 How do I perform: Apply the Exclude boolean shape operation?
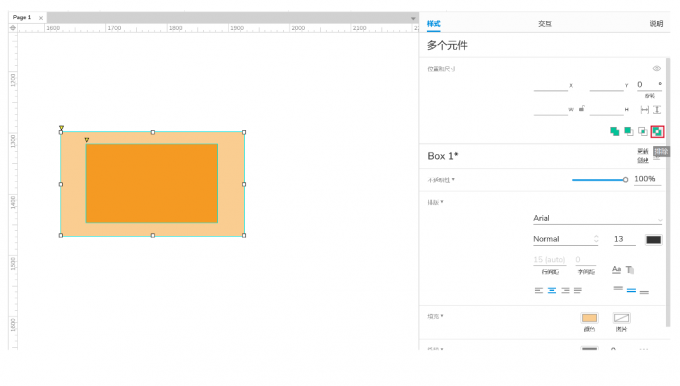657,131
